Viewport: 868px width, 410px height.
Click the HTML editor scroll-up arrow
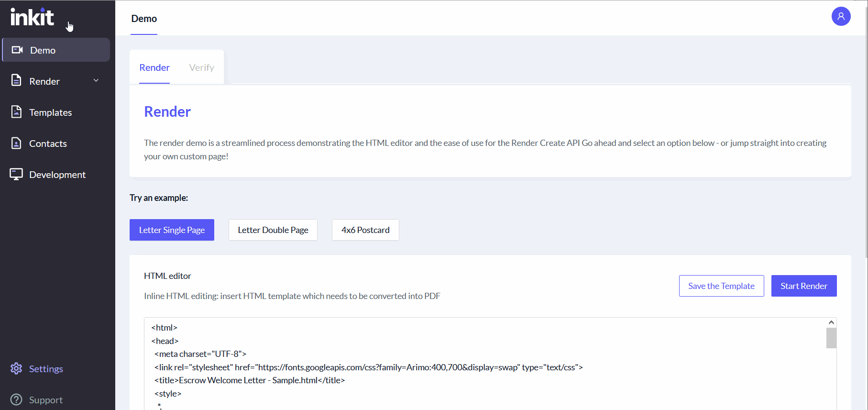(831, 322)
